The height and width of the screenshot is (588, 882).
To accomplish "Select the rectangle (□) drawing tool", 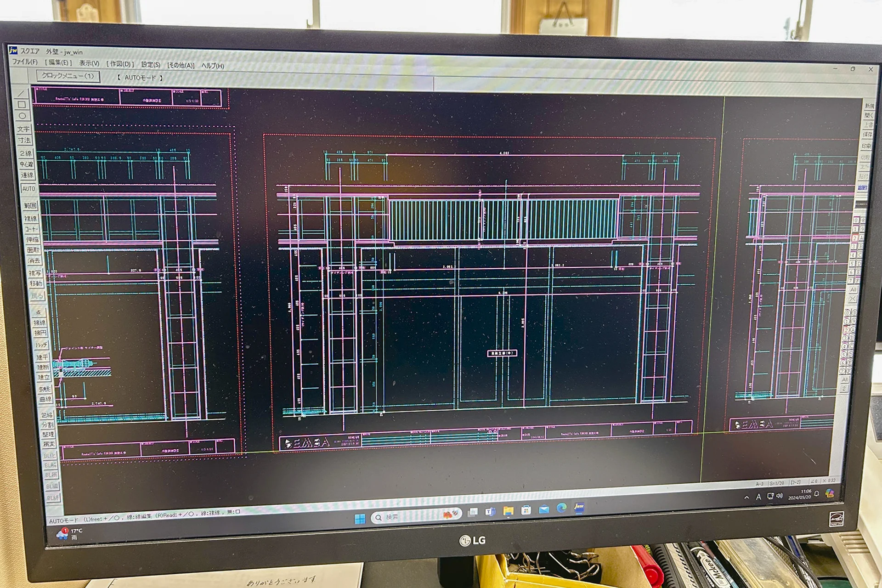I will [22, 105].
